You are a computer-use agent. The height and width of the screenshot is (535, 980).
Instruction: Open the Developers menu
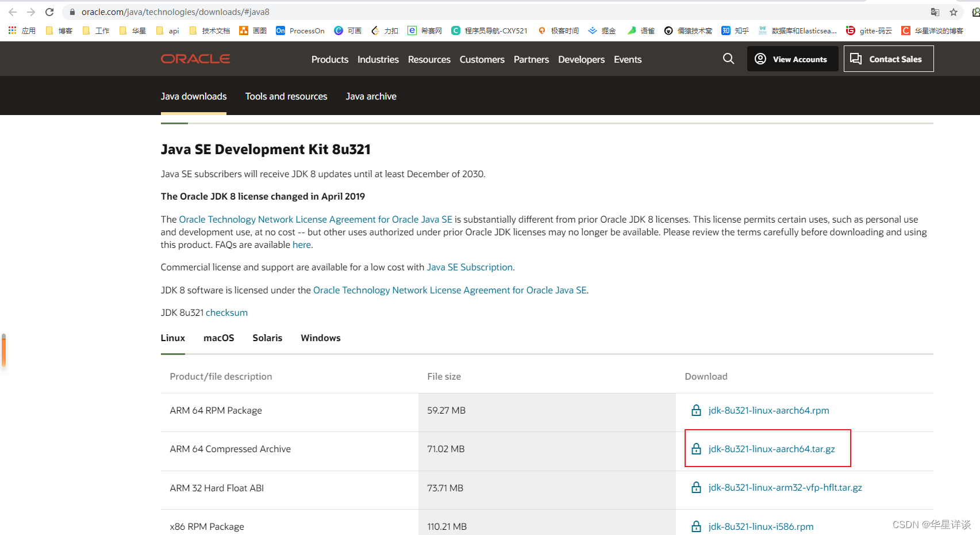[581, 59]
